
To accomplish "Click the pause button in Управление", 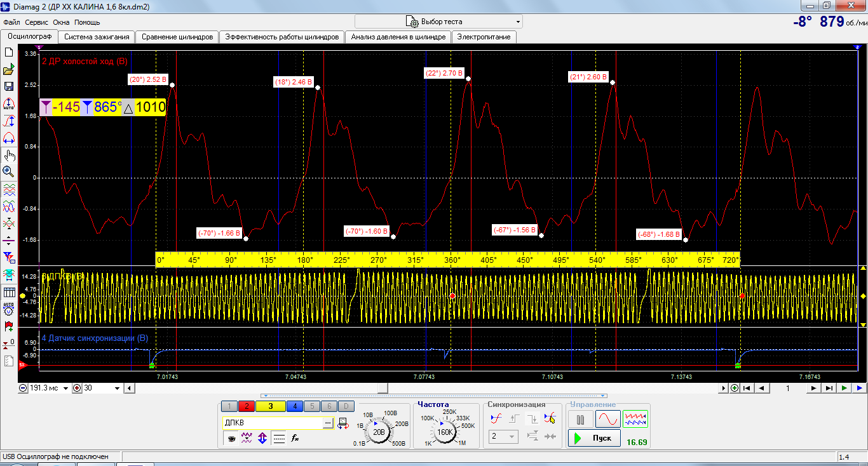I will coord(580,419).
